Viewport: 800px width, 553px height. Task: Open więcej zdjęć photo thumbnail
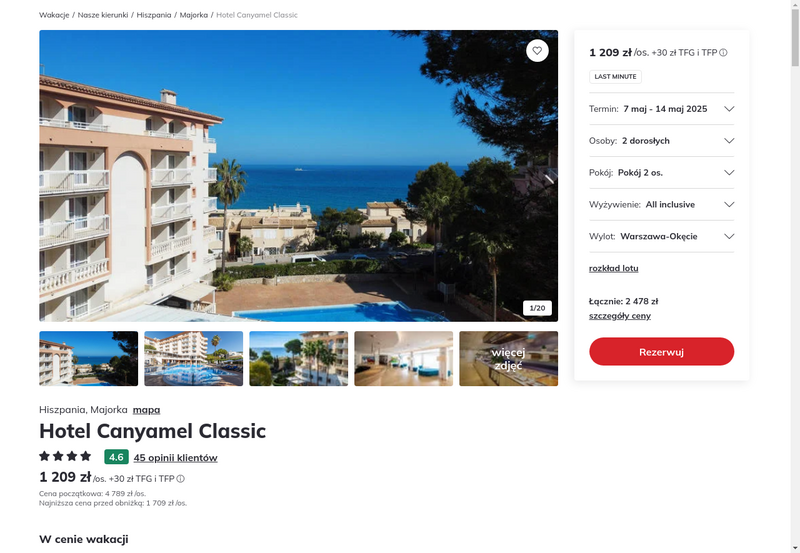click(x=508, y=359)
